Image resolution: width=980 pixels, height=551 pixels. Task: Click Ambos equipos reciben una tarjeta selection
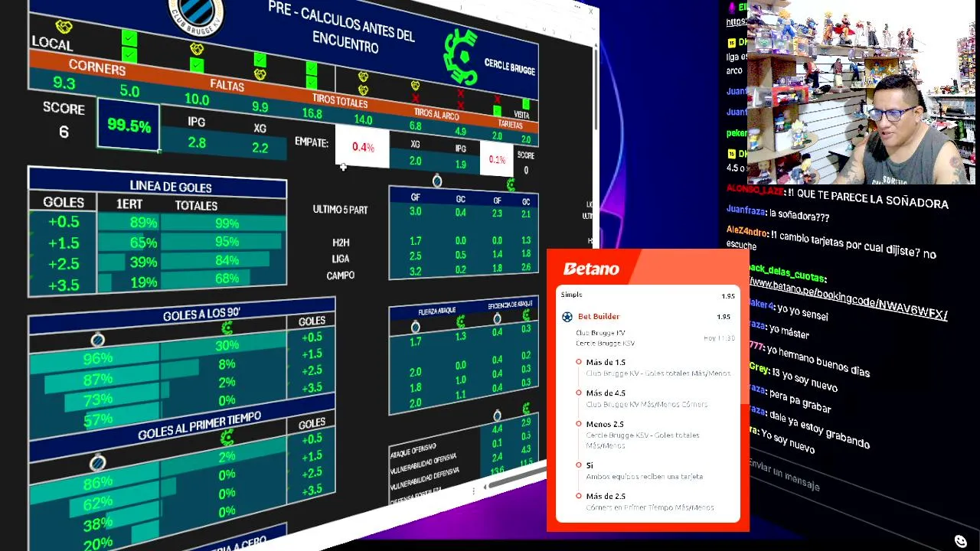click(x=644, y=471)
